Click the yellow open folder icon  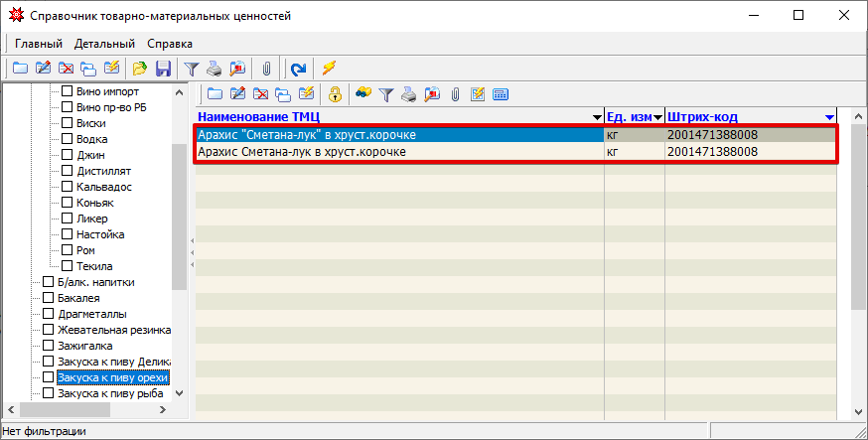(x=140, y=69)
